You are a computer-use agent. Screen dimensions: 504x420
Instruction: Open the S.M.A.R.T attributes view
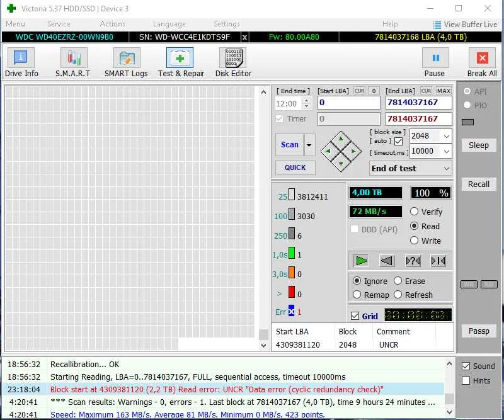coord(73,63)
